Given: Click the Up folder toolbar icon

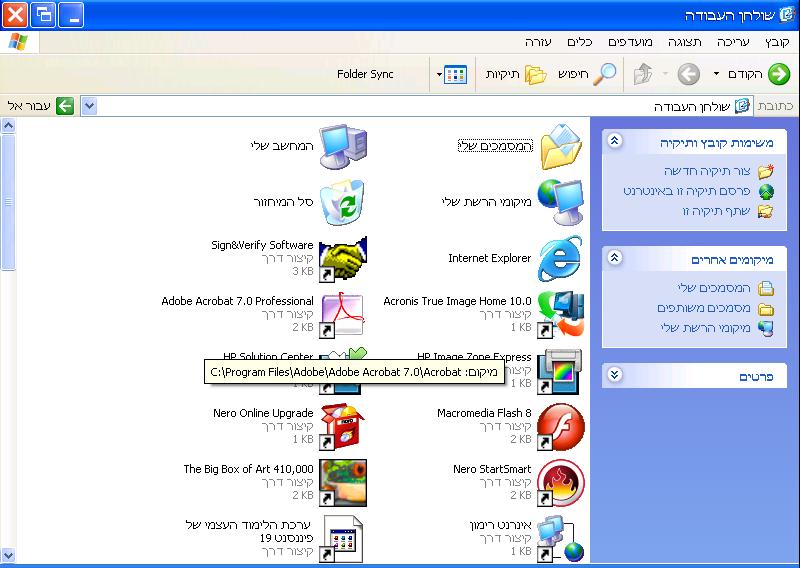Looking at the screenshot, I should pos(643,75).
